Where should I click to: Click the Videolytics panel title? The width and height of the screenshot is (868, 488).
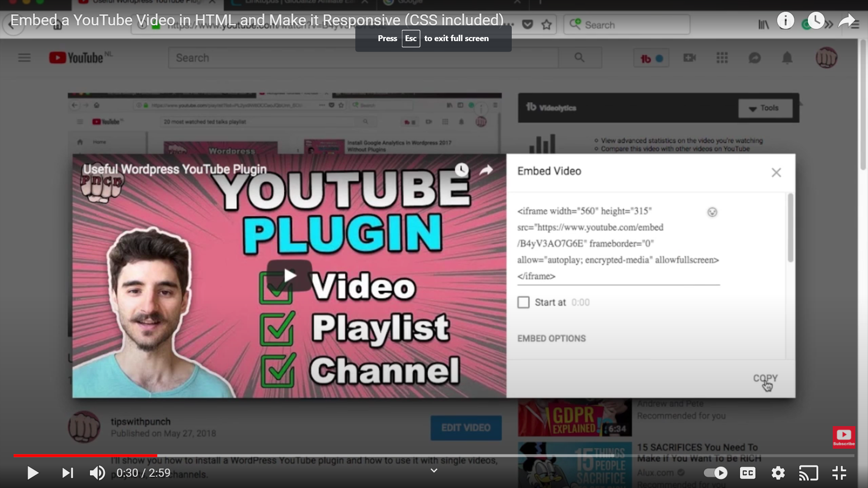point(551,108)
